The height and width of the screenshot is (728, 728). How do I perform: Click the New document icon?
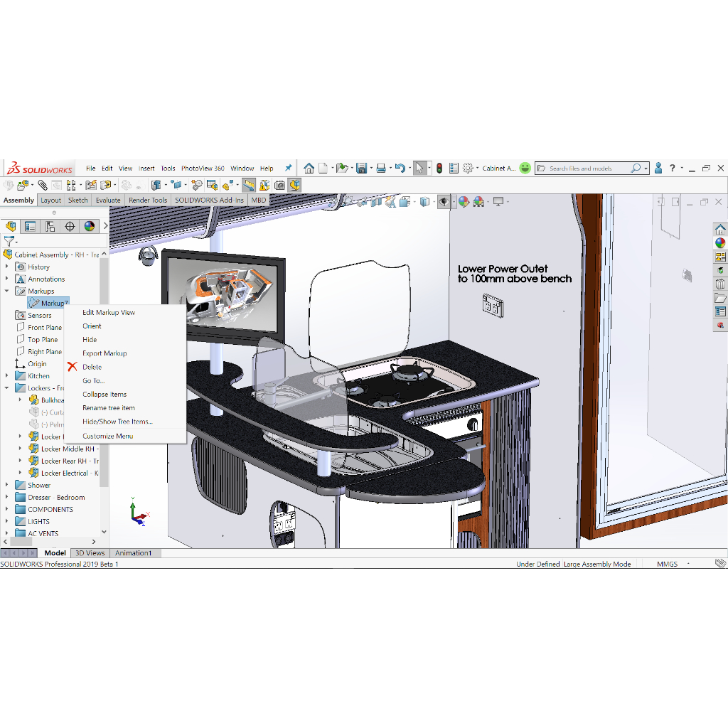tap(323, 168)
